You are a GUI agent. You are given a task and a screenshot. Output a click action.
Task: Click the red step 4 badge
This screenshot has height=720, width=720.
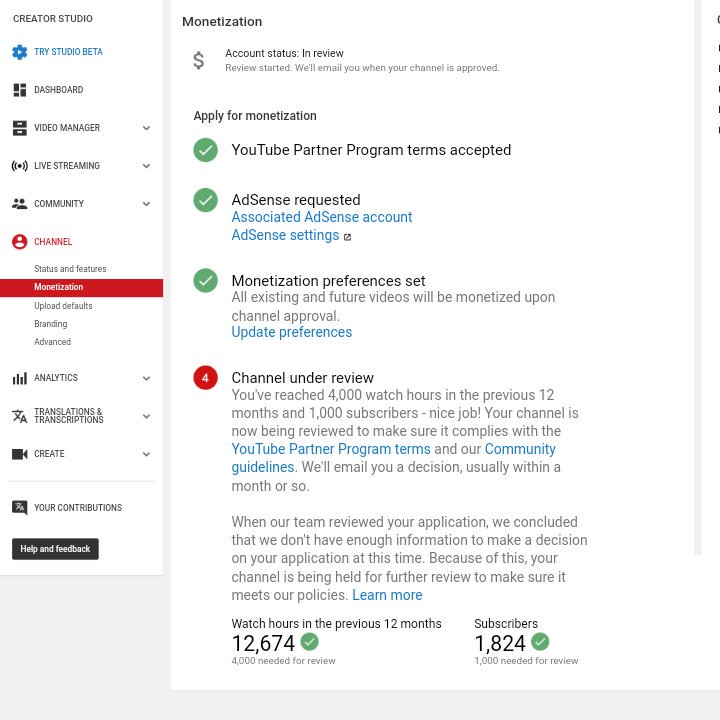coord(205,378)
